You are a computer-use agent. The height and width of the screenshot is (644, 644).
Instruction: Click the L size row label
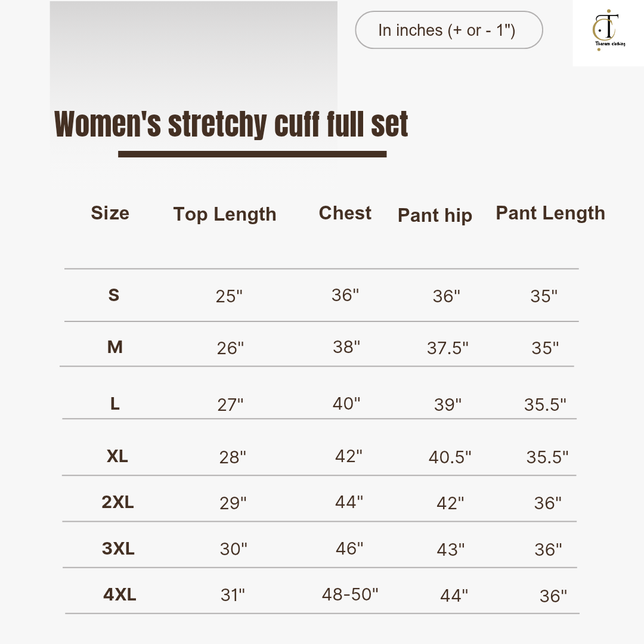115,404
